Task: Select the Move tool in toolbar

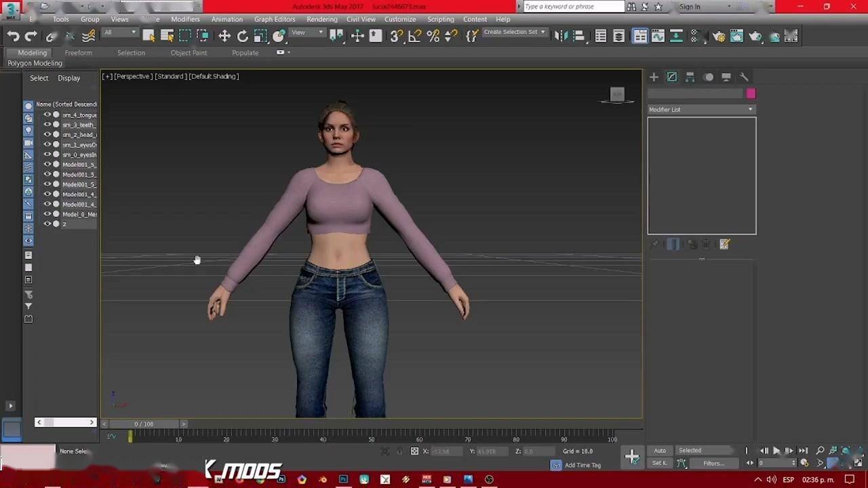Action: [224, 37]
